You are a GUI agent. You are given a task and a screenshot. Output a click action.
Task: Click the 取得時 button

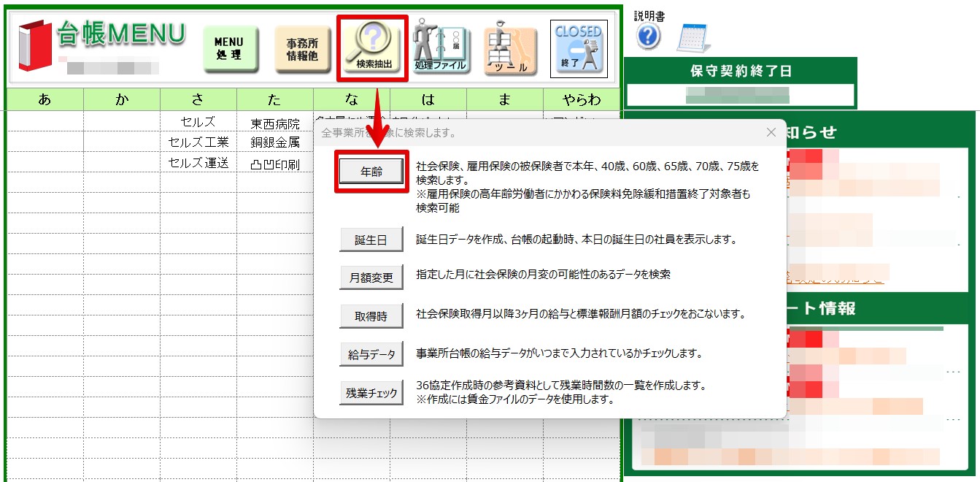pyautogui.click(x=371, y=316)
